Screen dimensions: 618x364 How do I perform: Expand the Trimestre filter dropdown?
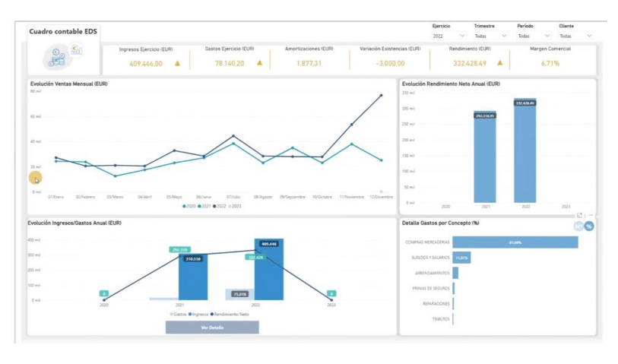pyautogui.click(x=490, y=36)
